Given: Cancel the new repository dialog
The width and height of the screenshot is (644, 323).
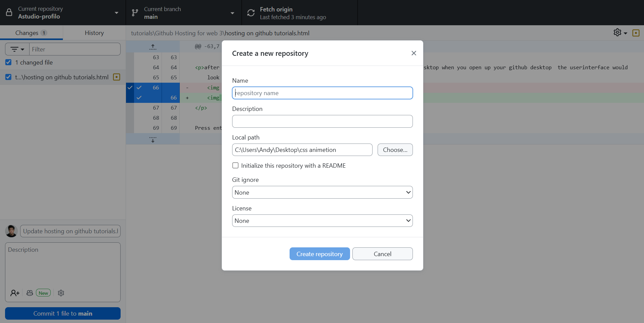Looking at the screenshot, I should pyautogui.click(x=382, y=254).
